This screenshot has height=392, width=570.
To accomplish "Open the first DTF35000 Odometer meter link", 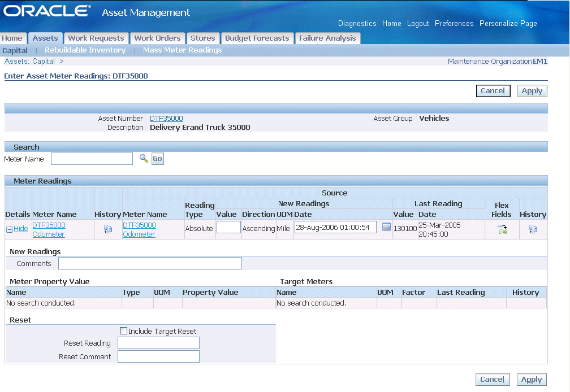I will tap(49, 229).
